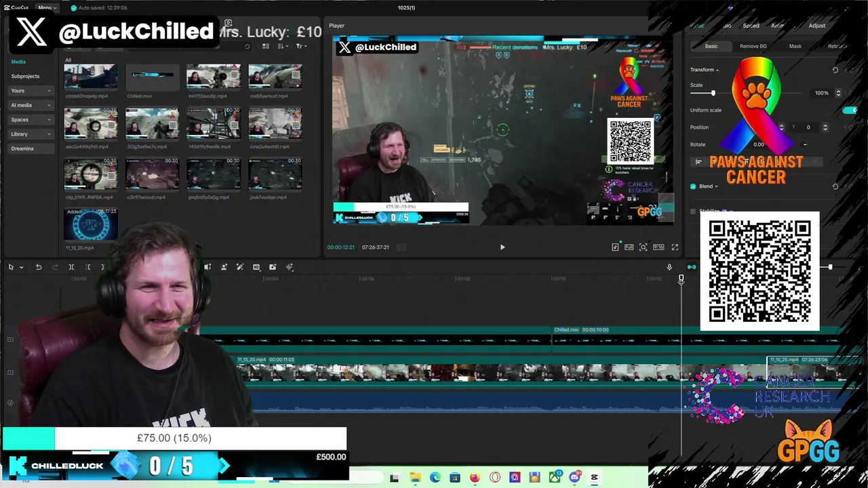868x488 pixels.
Task: Click the AI clip icon with play symbol
Action: [x=273, y=267]
